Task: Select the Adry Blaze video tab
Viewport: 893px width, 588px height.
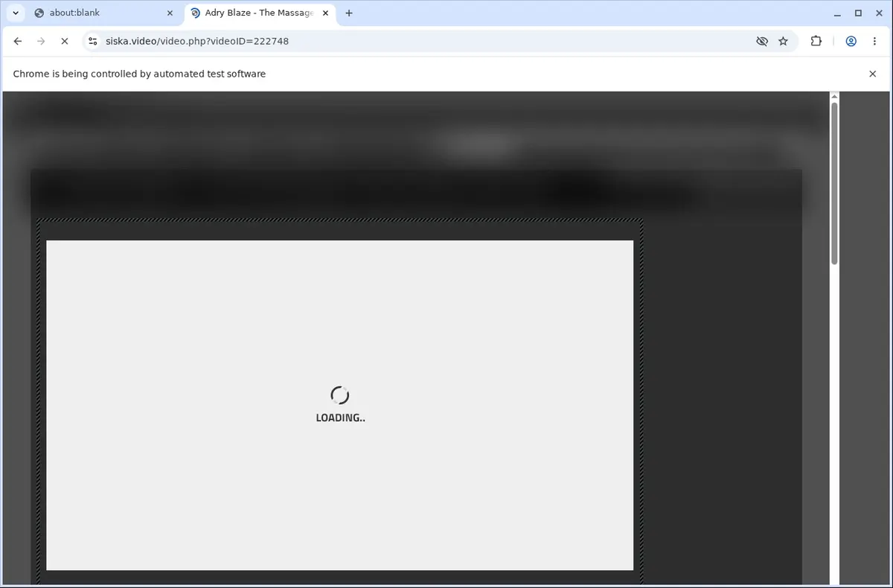Action: 259,13
